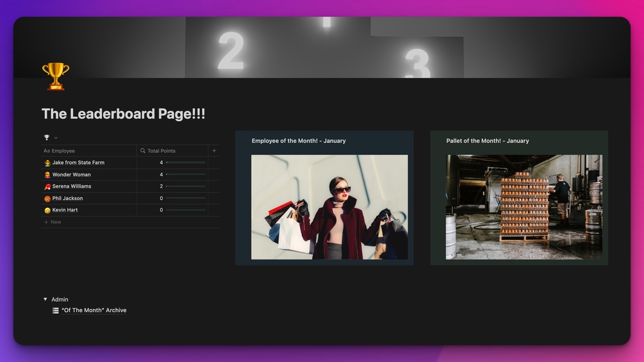Image resolution: width=644 pixels, height=362 pixels.
Task: Collapse the Admin toggle triangle
Action: tap(45, 300)
